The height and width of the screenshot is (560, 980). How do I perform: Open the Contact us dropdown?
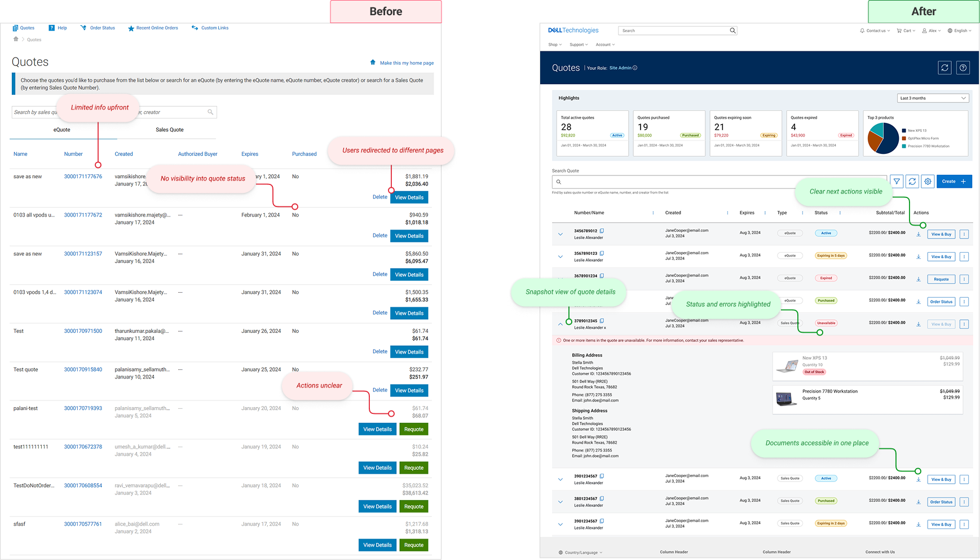pyautogui.click(x=875, y=30)
